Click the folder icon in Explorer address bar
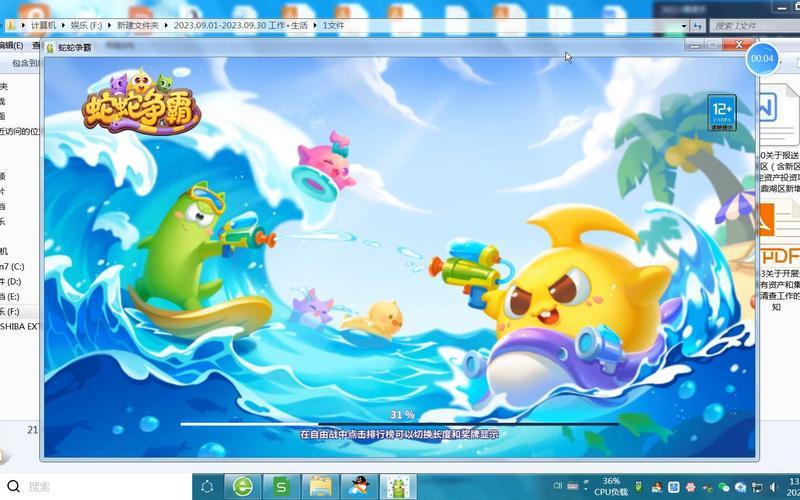Image resolution: width=800 pixels, height=500 pixels. pos(11,25)
